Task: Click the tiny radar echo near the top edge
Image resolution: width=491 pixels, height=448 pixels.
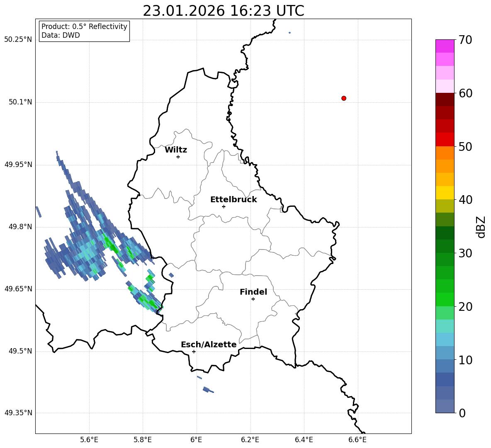Action: [x=289, y=33]
